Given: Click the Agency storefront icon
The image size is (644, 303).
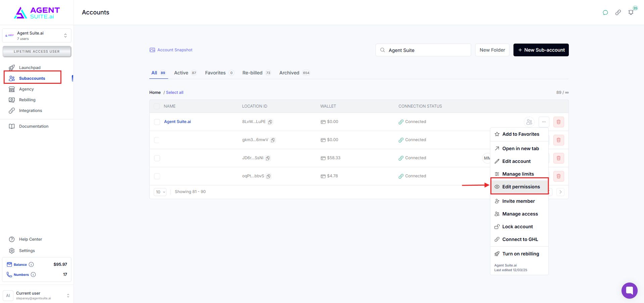Looking at the screenshot, I should click(x=12, y=89).
